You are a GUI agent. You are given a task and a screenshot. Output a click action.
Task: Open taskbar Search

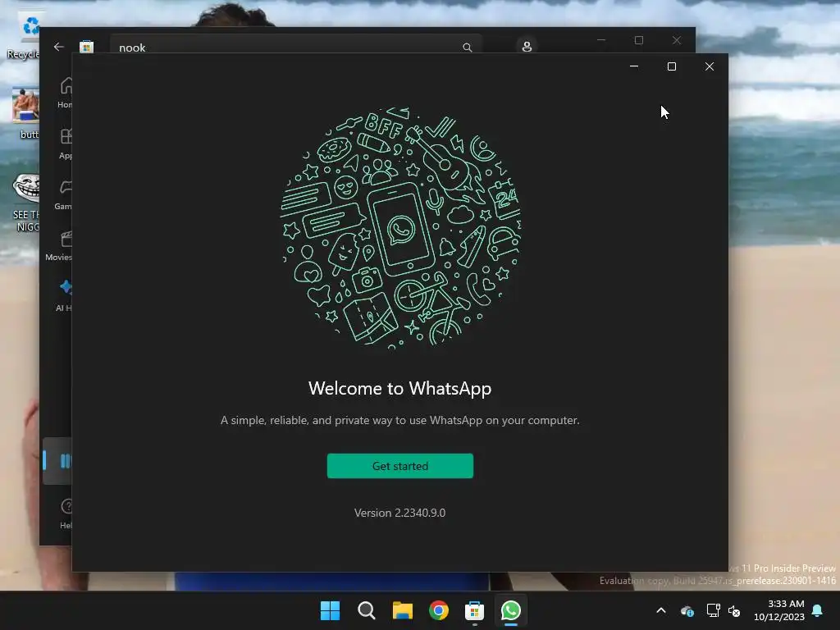(x=367, y=610)
